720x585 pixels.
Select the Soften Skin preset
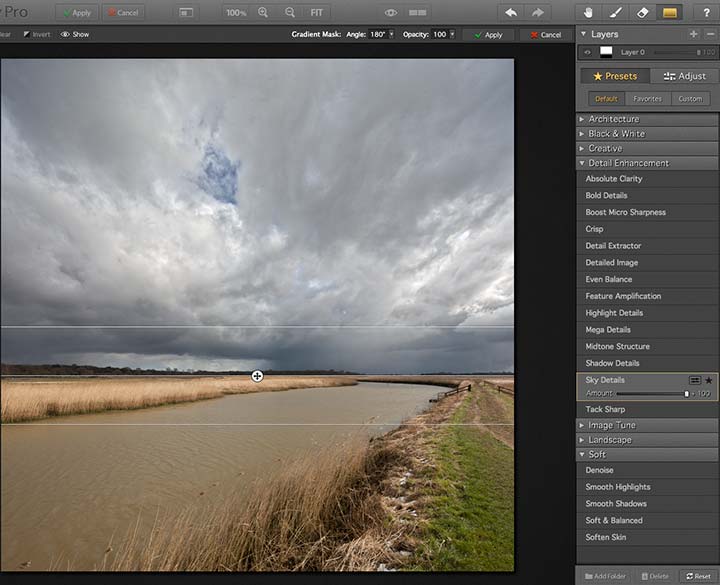(647, 537)
